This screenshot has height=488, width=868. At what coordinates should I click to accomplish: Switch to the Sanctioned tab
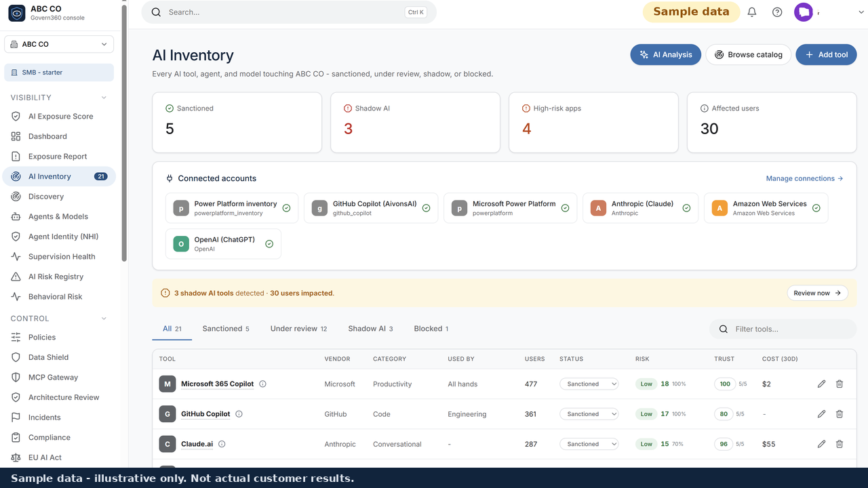226,329
